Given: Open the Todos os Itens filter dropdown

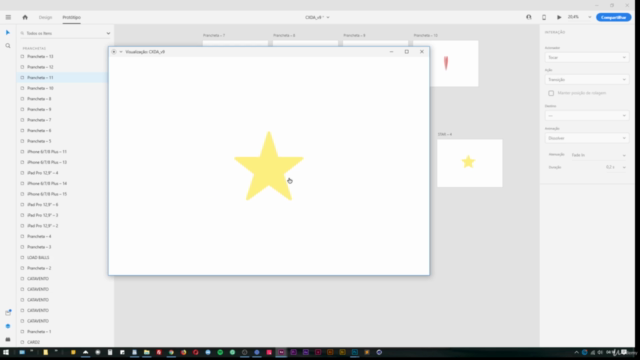Looking at the screenshot, I should pos(108,33).
